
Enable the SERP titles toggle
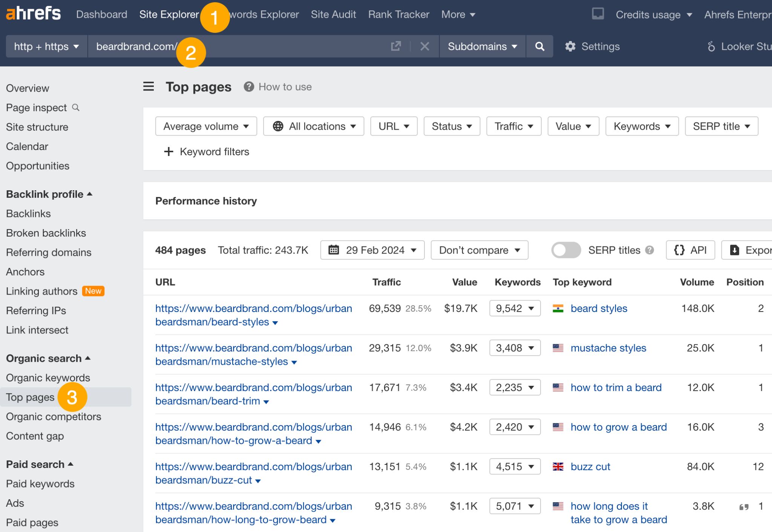point(565,250)
